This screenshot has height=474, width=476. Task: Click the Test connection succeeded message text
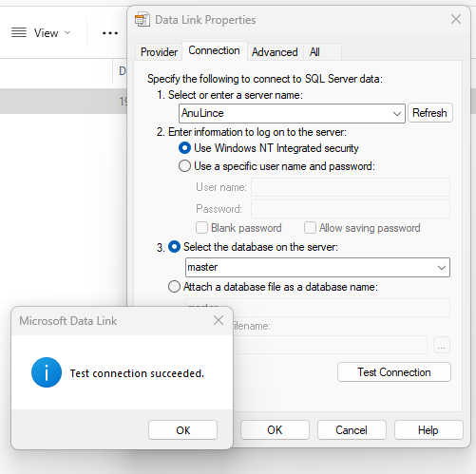(137, 373)
